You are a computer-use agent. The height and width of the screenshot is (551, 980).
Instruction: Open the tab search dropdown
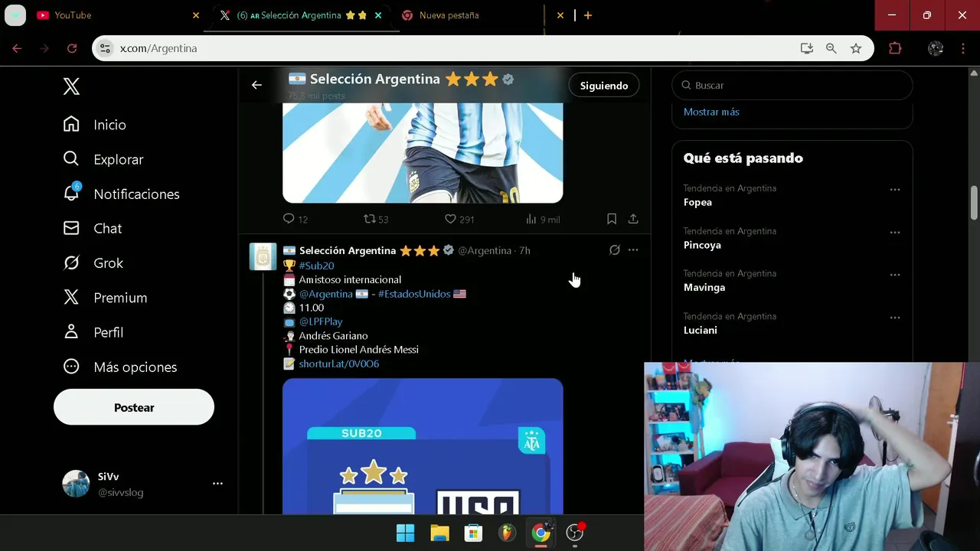click(x=15, y=15)
